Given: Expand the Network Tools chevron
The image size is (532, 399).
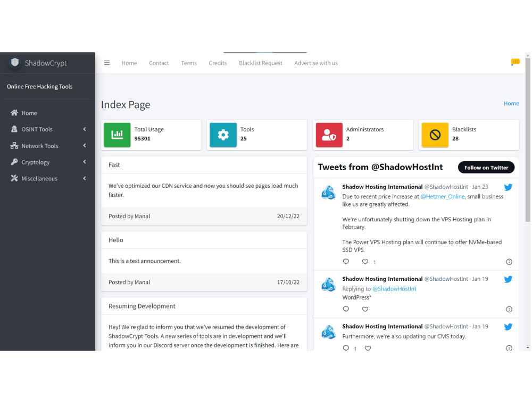Looking at the screenshot, I should pos(85,146).
